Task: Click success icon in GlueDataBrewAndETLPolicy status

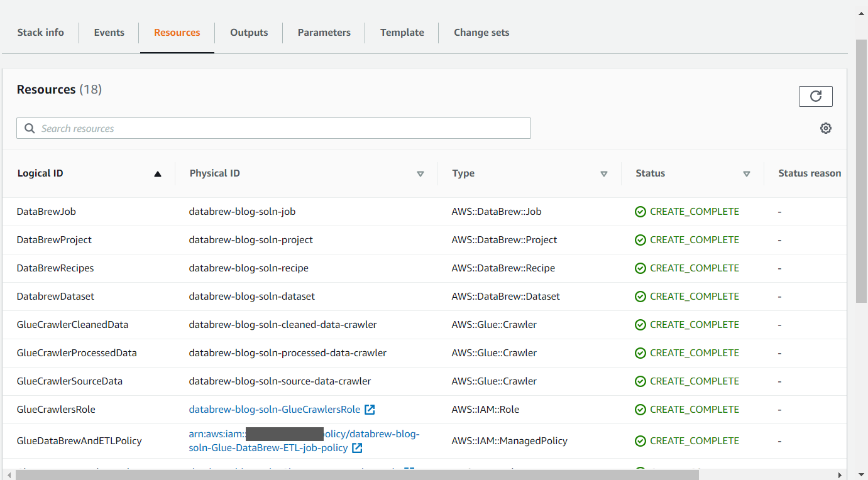Action: pyautogui.click(x=640, y=441)
